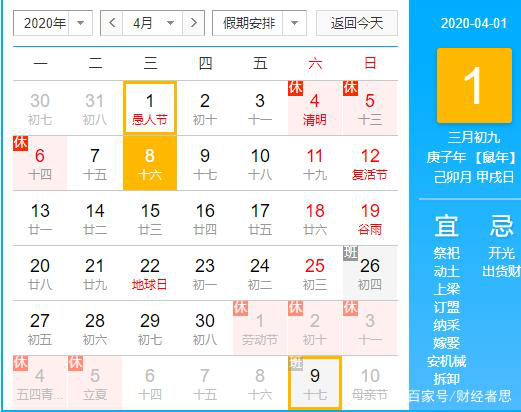Screen dimensions: 521x412
Task: Select April 26 workday cell
Action: 370,273
